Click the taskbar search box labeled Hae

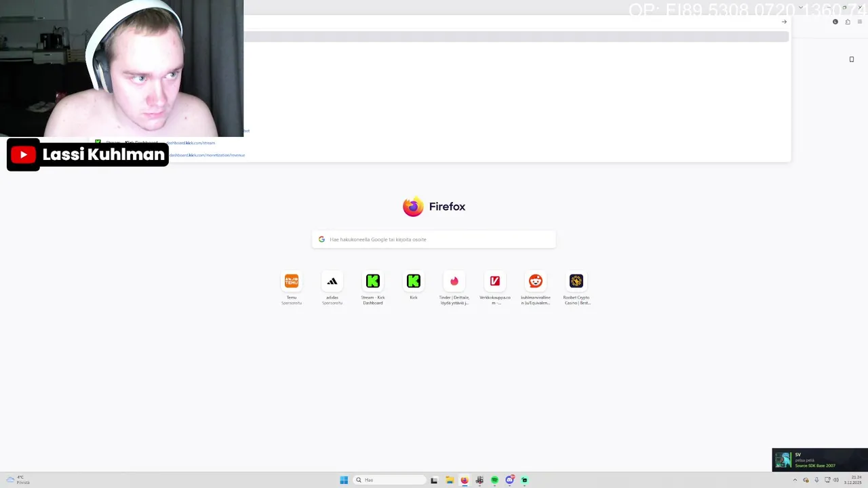click(390, 480)
